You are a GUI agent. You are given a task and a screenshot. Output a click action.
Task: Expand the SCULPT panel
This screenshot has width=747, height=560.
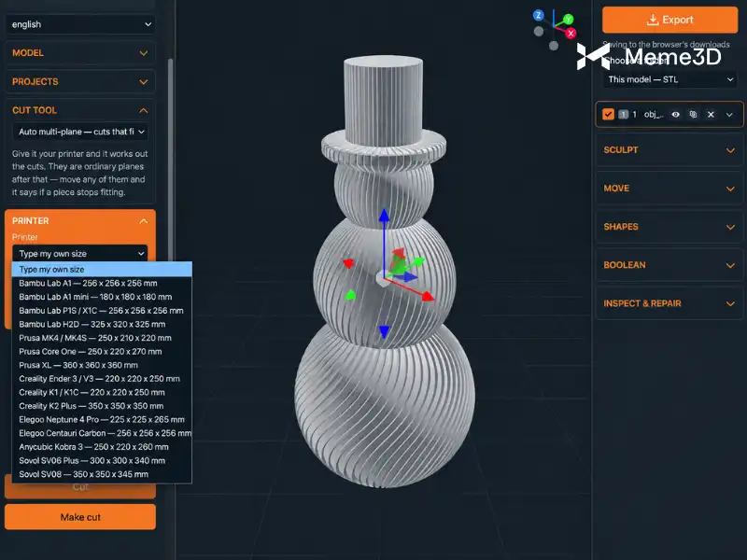[x=669, y=150]
